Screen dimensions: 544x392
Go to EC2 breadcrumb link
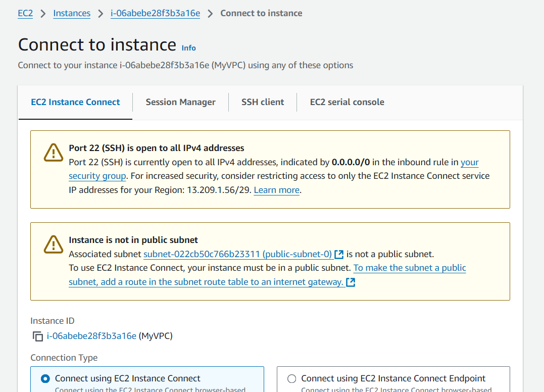click(x=25, y=13)
